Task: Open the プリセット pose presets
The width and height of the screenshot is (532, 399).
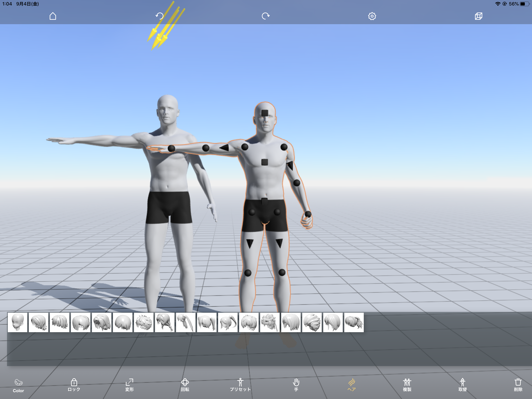Action: [240, 385]
